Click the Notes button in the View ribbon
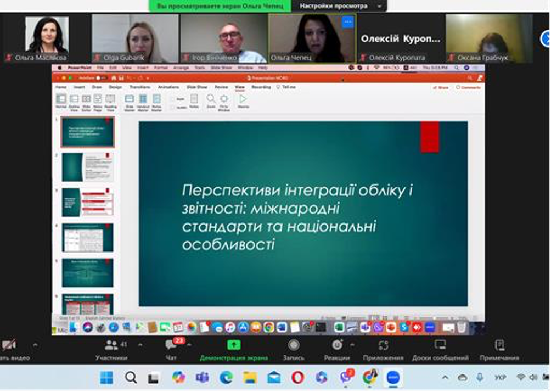The width and height of the screenshot is (551, 392). tap(194, 101)
